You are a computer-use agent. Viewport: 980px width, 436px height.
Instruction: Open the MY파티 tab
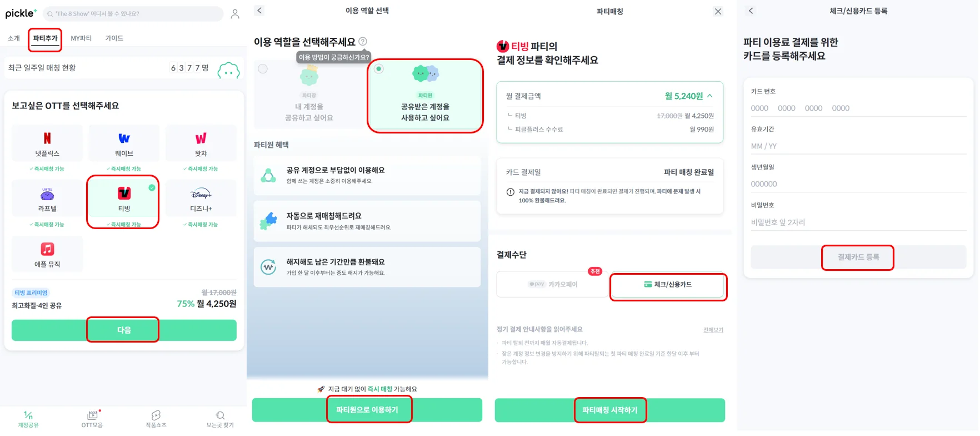coord(81,38)
